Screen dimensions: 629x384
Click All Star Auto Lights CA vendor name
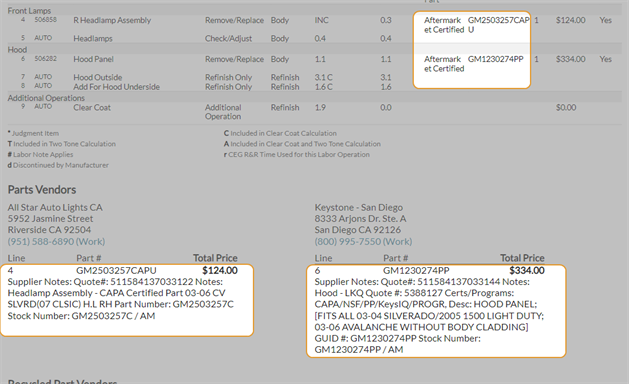point(55,207)
